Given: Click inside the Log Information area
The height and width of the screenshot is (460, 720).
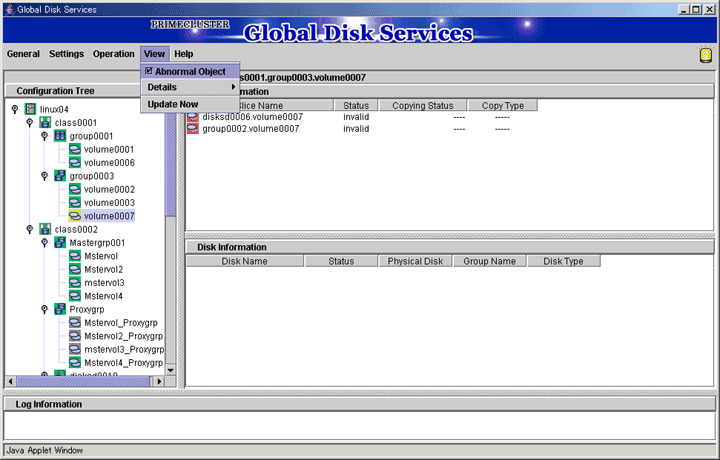Looking at the screenshot, I should click(360, 425).
